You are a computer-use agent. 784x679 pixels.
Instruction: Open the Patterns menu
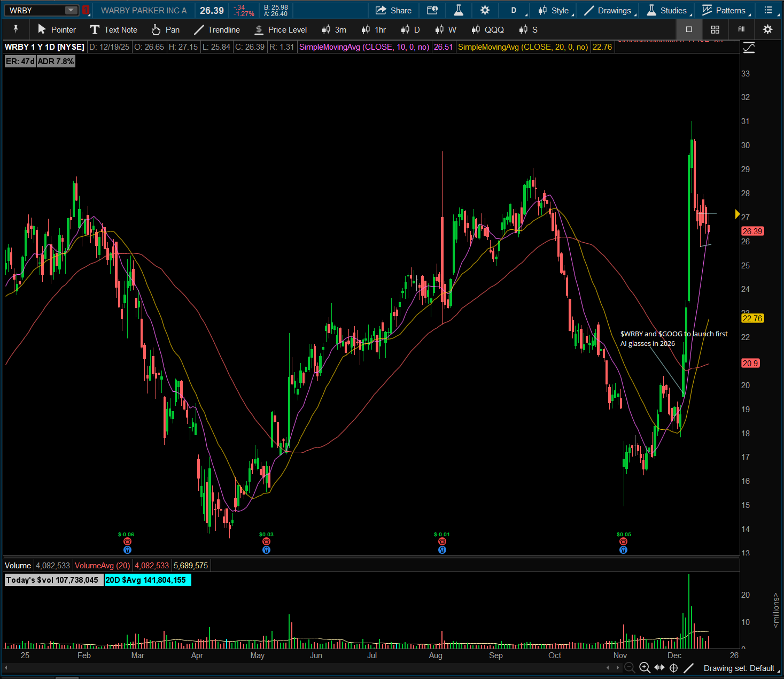pos(725,10)
